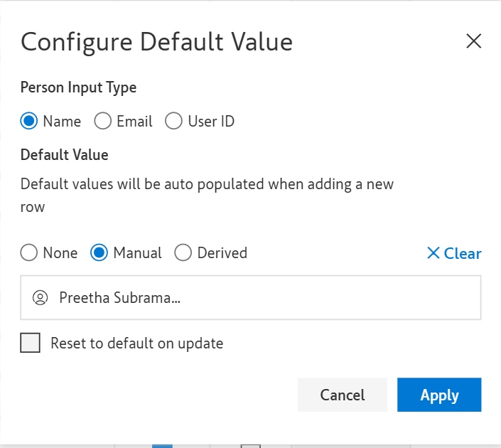Click the Clear link text
This screenshot has height=448, width=501.
(463, 253)
